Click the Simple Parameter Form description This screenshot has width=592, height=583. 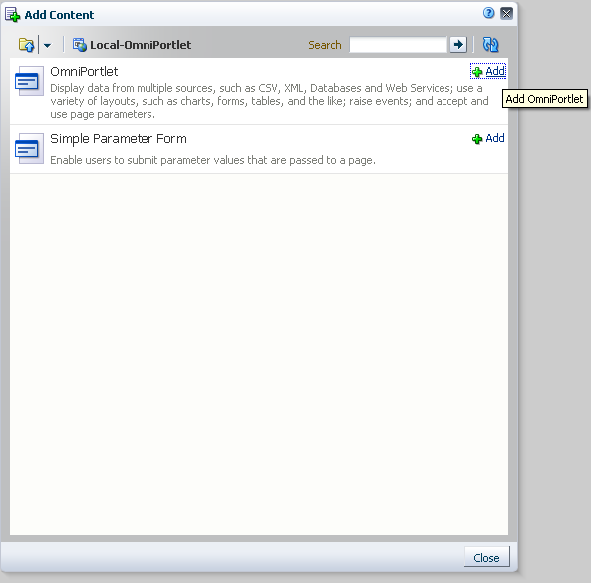(x=213, y=160)
